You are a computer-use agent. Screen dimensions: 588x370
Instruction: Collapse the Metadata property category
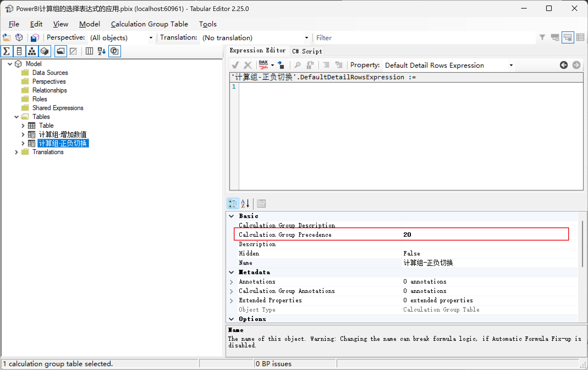(x=232, y=272)
